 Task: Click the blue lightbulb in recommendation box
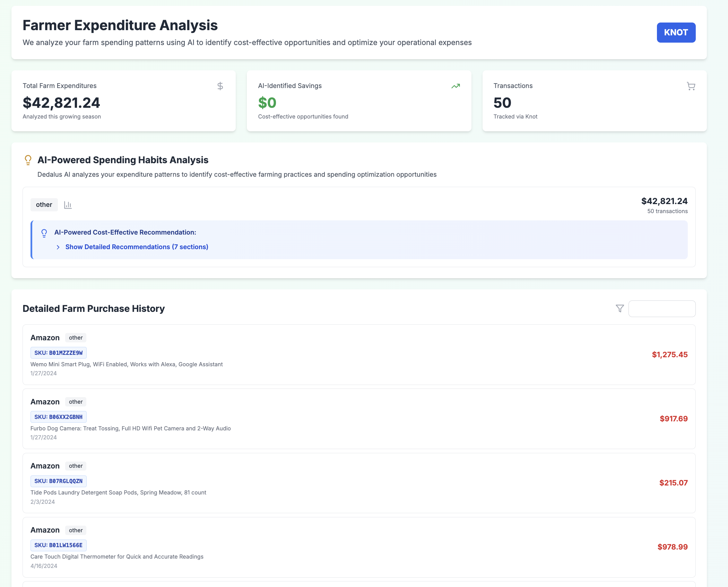pos(44,233)
